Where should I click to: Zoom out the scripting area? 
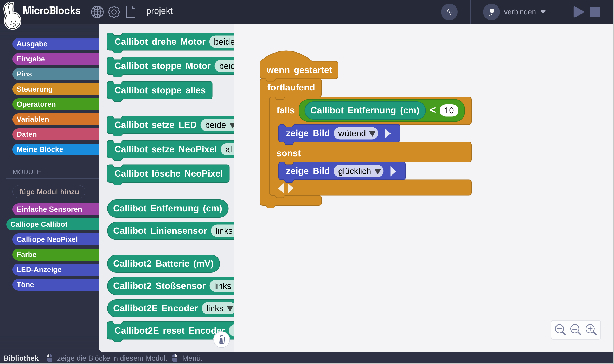point(560,330)
